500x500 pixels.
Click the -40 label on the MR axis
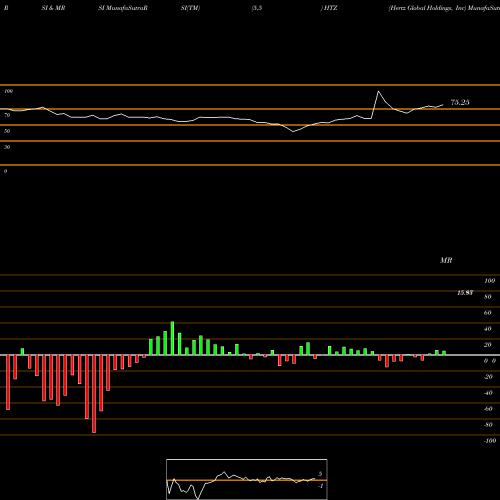(x=488, y=393)
